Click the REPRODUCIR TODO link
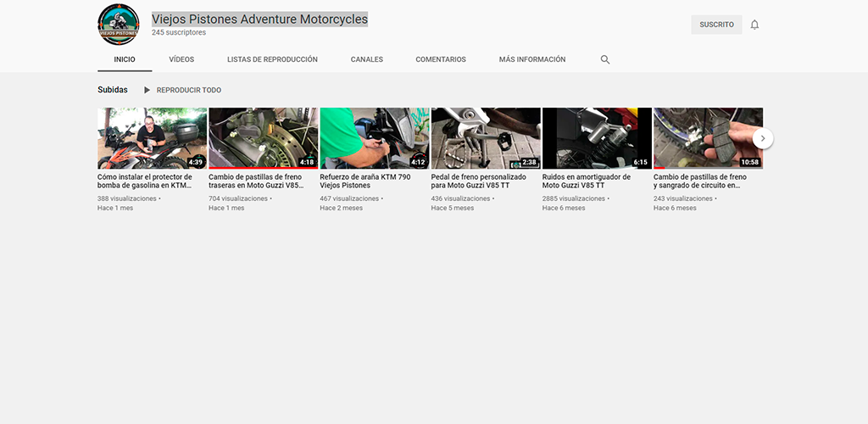Viewport: 868px width, 424px height. coord(189,90)
